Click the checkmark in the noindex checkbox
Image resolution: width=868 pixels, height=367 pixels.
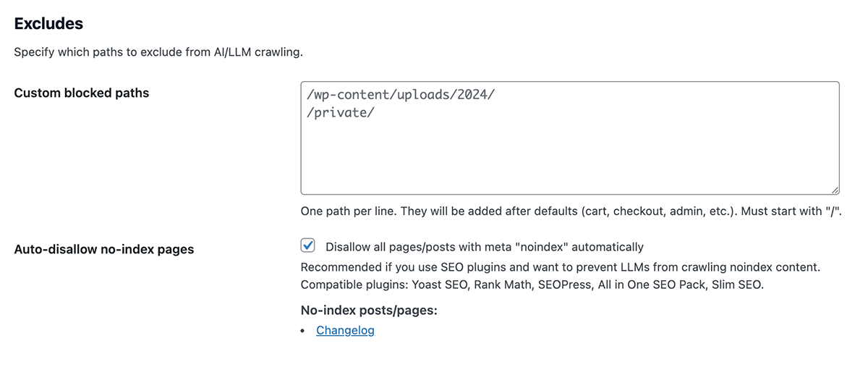point(308,245)
